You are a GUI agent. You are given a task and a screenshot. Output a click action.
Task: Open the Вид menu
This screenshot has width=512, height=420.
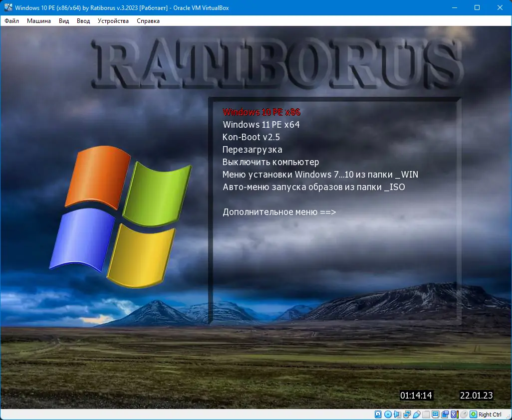coord(64,21)
